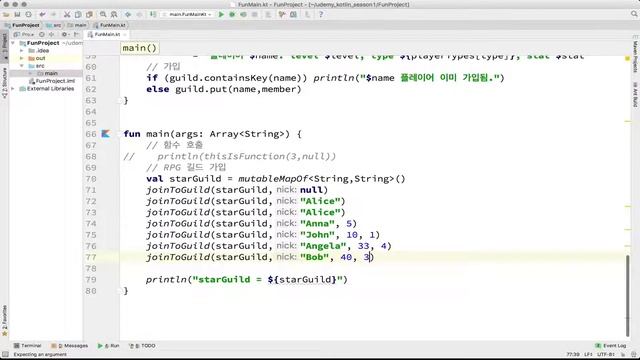Click the Run with Coverage icon

pos(244,14)
